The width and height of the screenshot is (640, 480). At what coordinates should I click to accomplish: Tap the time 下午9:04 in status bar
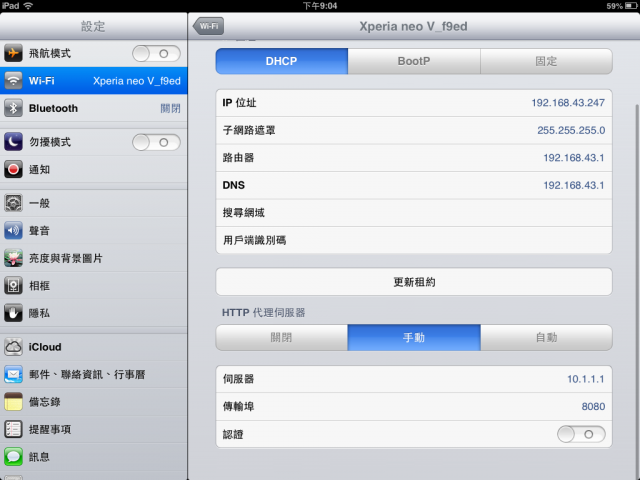point(320,6)
